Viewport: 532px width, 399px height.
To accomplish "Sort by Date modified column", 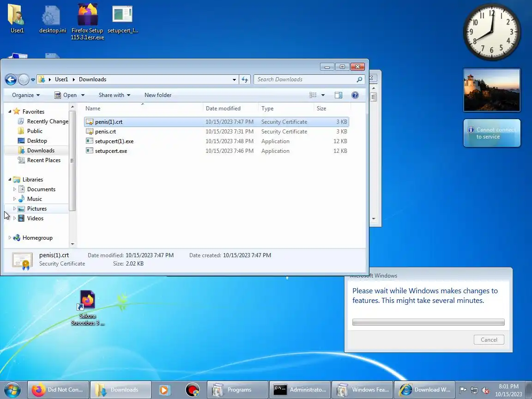I will [231, 108].
